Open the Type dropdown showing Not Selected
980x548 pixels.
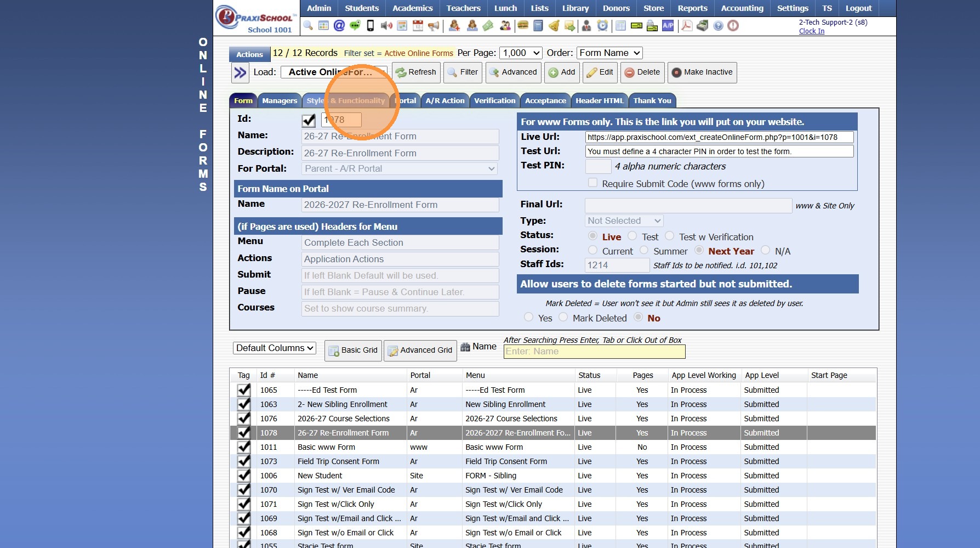624,221
